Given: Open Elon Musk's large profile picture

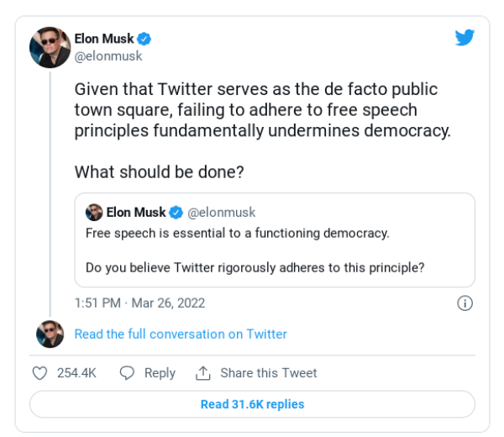Looking at the screenshot, I should tap(50, 47).
